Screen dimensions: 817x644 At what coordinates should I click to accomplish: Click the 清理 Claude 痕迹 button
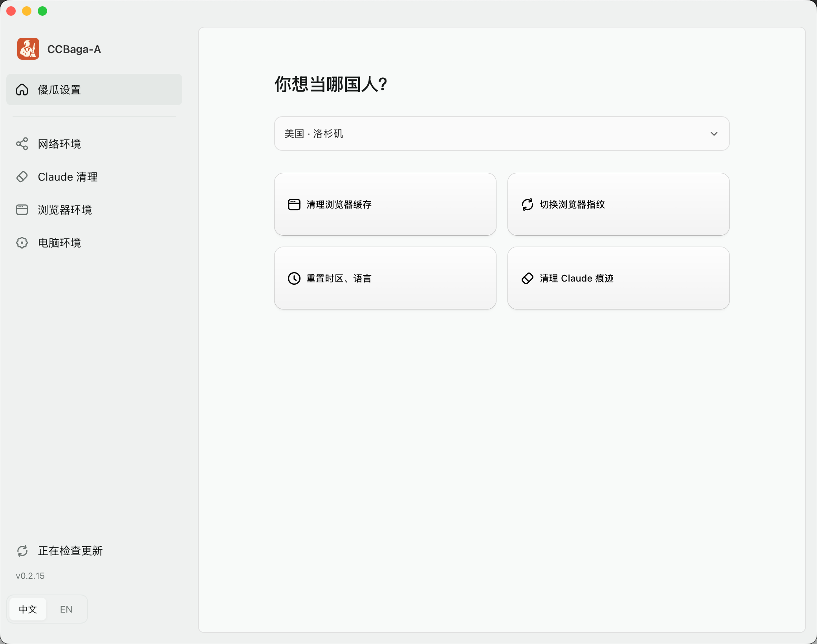(619, 278)
